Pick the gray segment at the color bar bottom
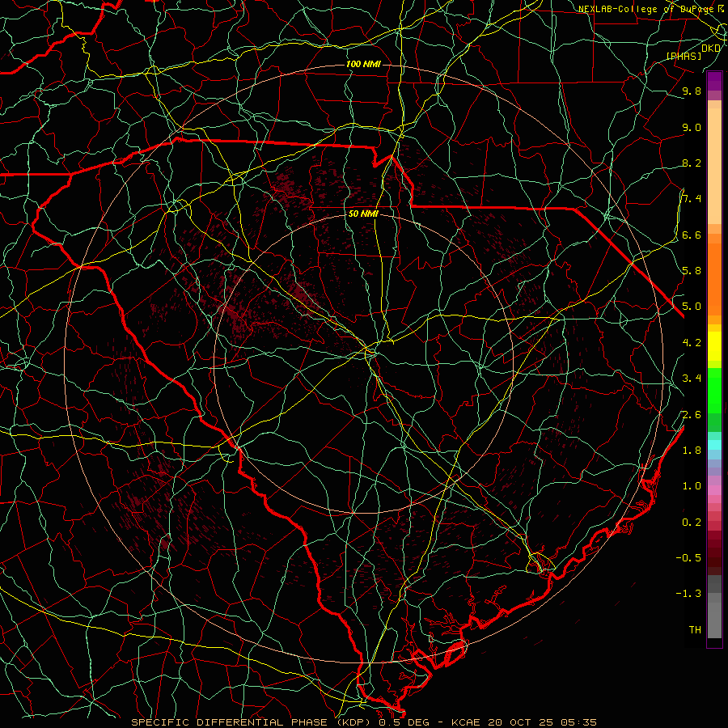 714,620
